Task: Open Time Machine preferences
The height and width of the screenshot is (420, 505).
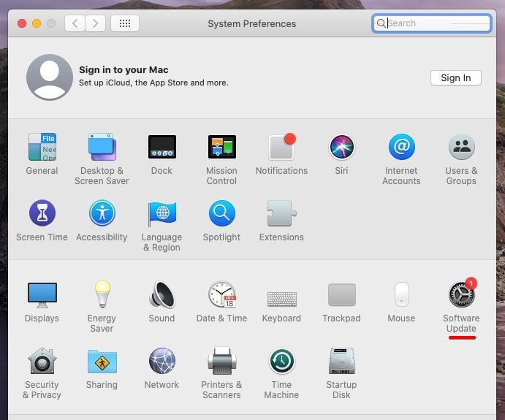Action: point(282,361)
